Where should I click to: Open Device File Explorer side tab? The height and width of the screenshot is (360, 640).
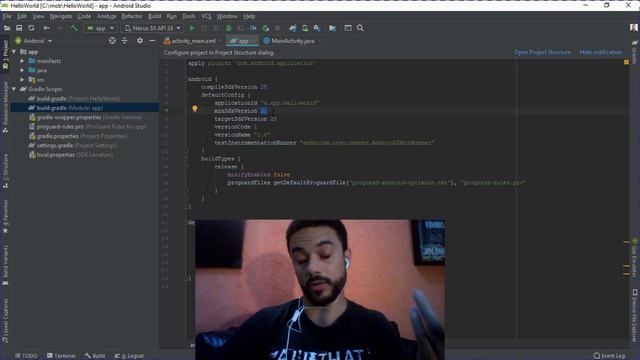pyautogui.click(x=635, y=315)
